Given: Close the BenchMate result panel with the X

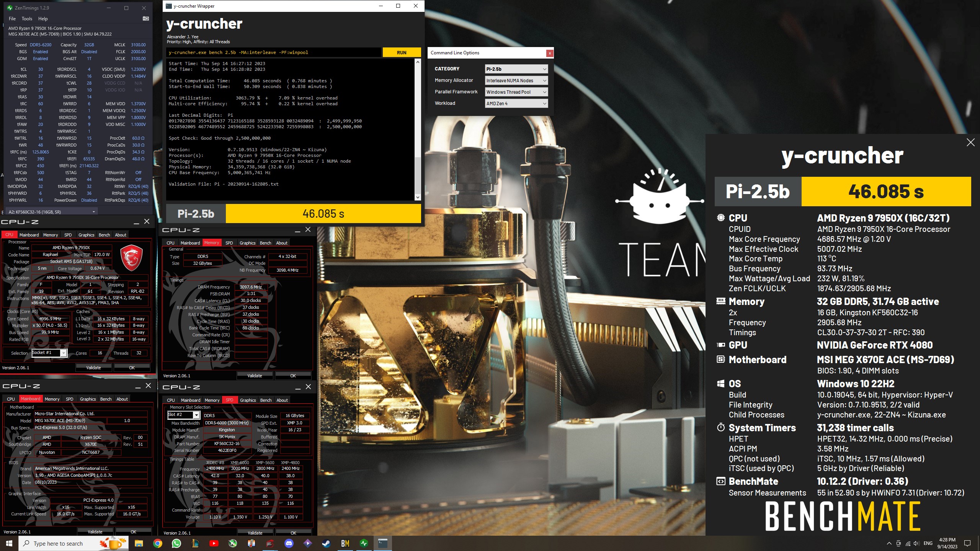Looking at the screenshot, I should point(970,142).
